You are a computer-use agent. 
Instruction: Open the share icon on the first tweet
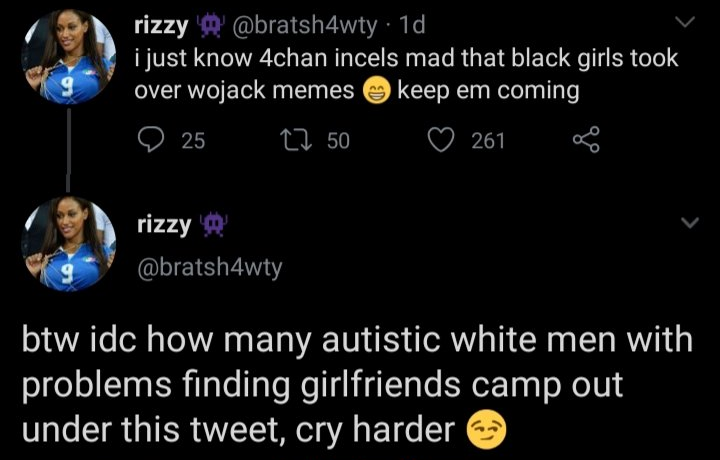[x=586, y=140]
